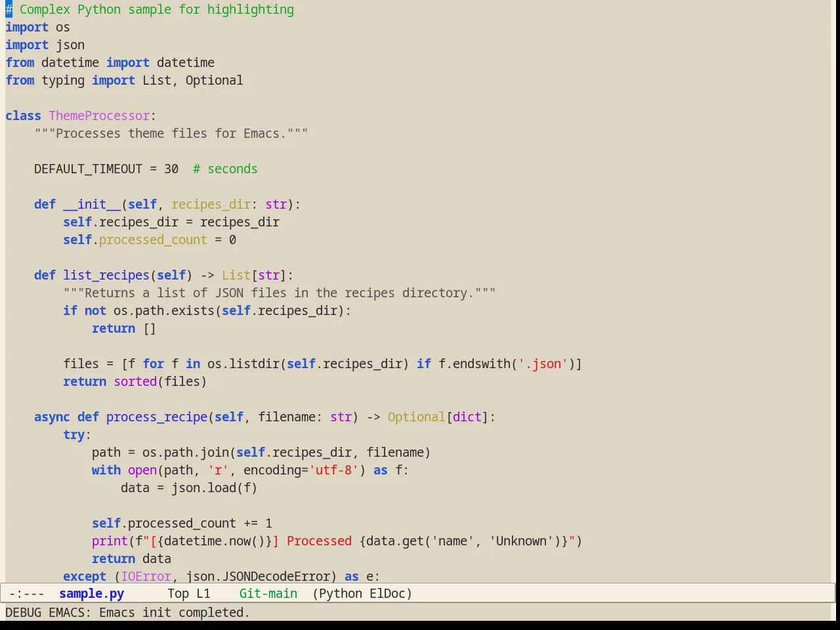This screenshot has width=840, height=630.
Task: Click the __init__ method name
Action: pyautogui.click(x=92, y=205)
